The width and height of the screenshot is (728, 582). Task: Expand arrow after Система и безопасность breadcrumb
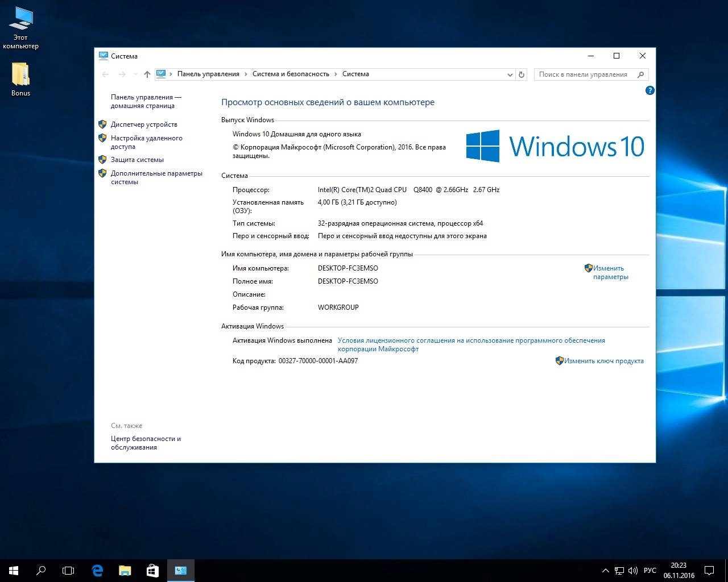tap(336, 74)
